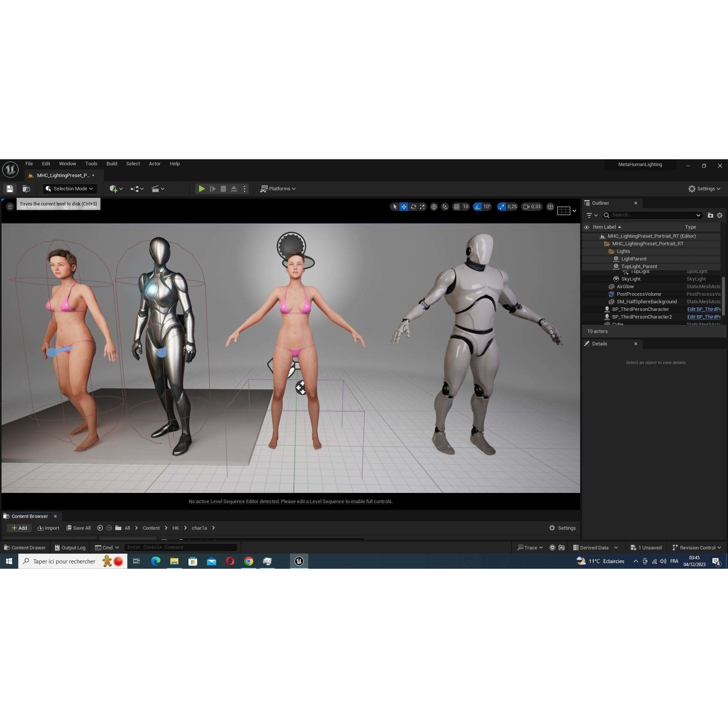The width and height of the screenshot is (728, 728).
Task: Open the toolbar Settings dropdown at top right
Action: tap(704, 188)
